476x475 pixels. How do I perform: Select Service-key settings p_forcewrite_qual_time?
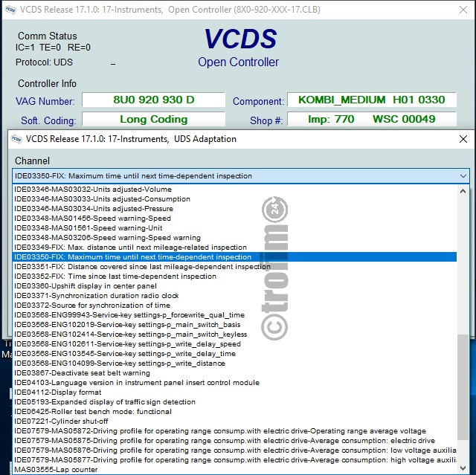pyautogui.click(x=235, y=315)
